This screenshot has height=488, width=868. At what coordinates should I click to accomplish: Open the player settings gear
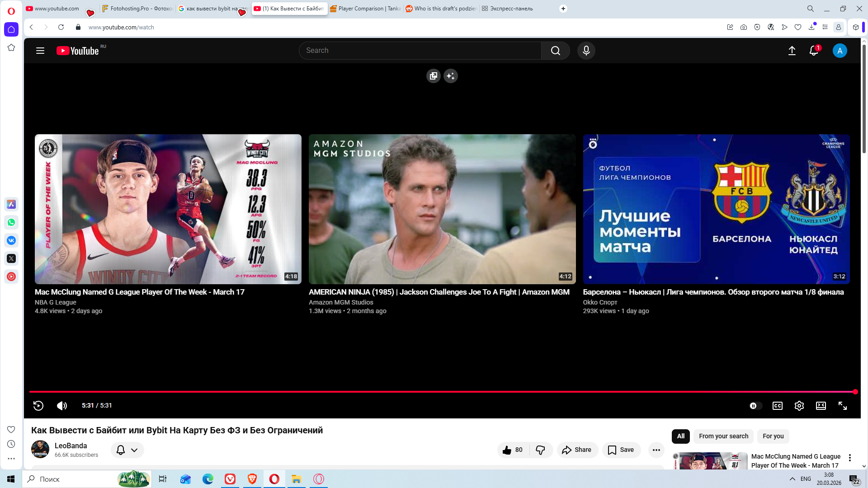[799, 406]
